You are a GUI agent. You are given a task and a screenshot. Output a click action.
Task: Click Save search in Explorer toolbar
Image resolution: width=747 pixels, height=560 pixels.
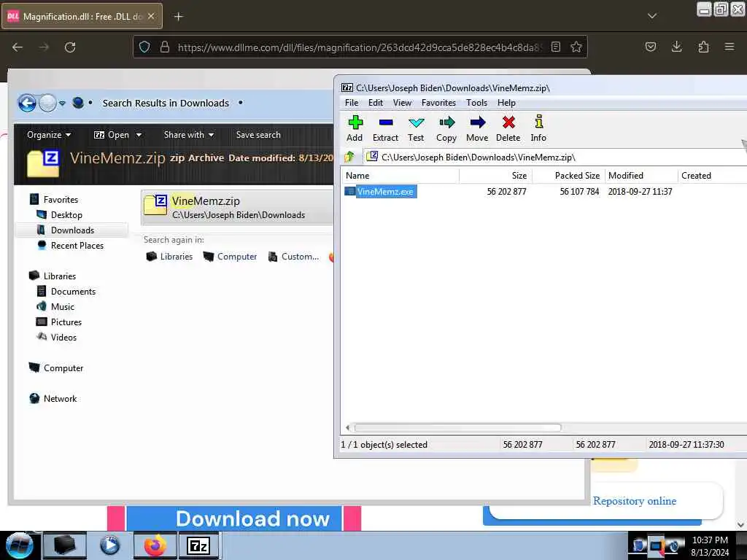pyautogui.click(x=258, y=135)
